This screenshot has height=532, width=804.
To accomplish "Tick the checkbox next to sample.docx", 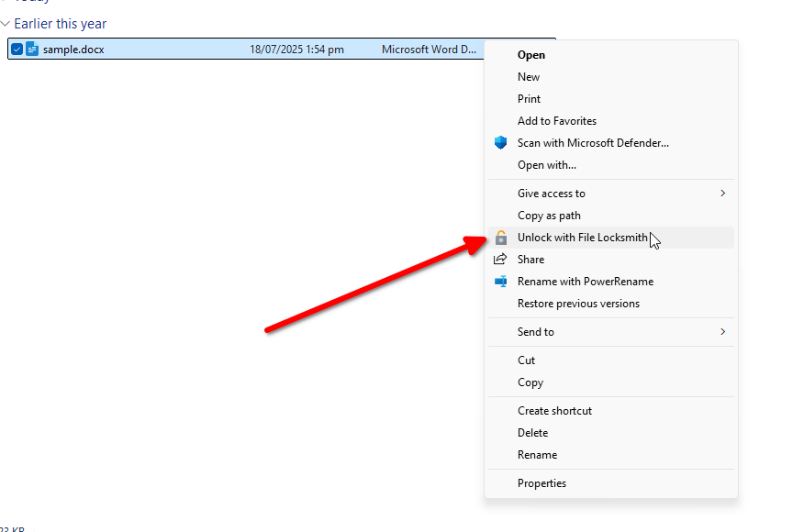I will click(x=16, y=49).
